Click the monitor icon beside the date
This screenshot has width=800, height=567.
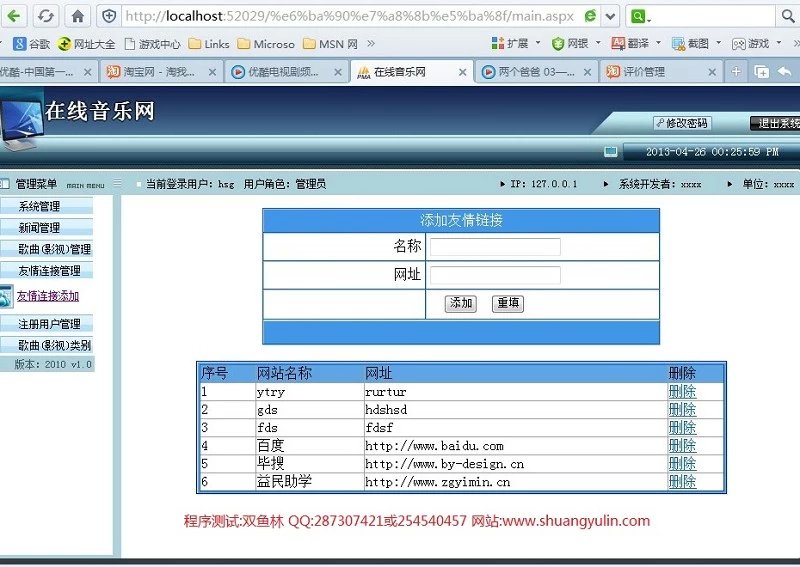(x=611, y=152)
